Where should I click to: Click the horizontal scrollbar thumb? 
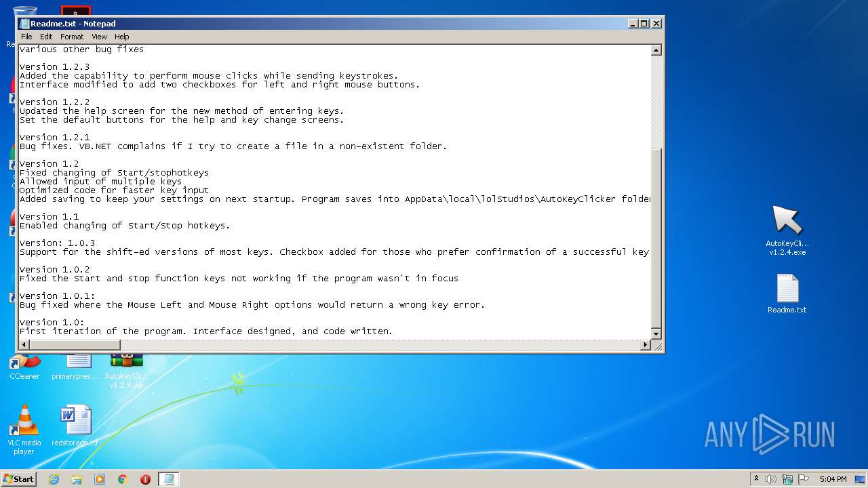coord(75,345)
